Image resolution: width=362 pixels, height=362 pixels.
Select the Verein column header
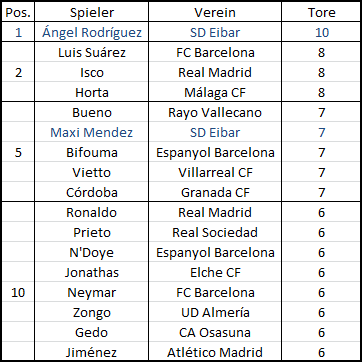point(215,12)
